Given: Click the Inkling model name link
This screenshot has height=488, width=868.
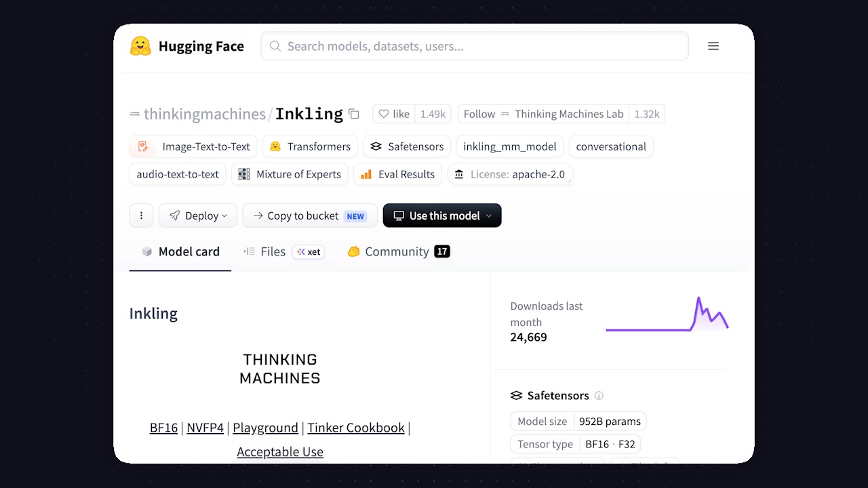Looking at the screenshot, I should pyautogui.click(x=309, y=114).
